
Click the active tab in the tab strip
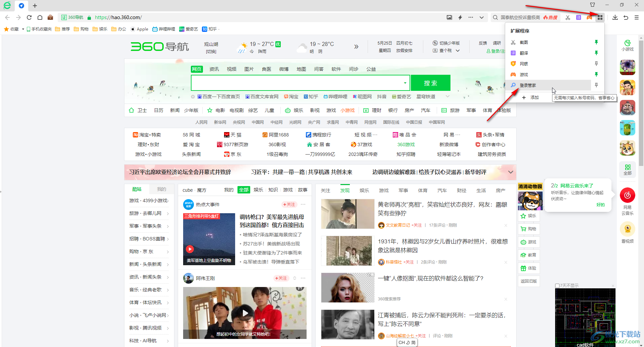tap(21, 6)
